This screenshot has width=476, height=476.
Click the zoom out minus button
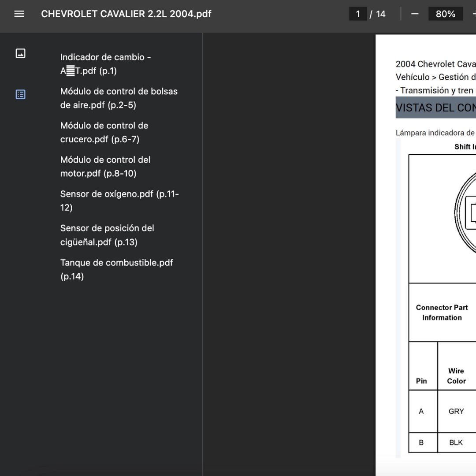pos(415,14)
